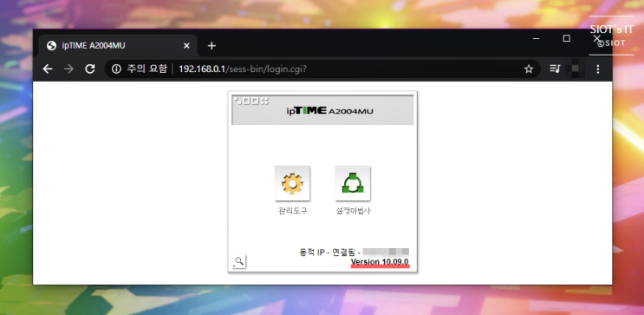
Task: Launch the 설정마법사 network wizard icon
Action: 353,183
